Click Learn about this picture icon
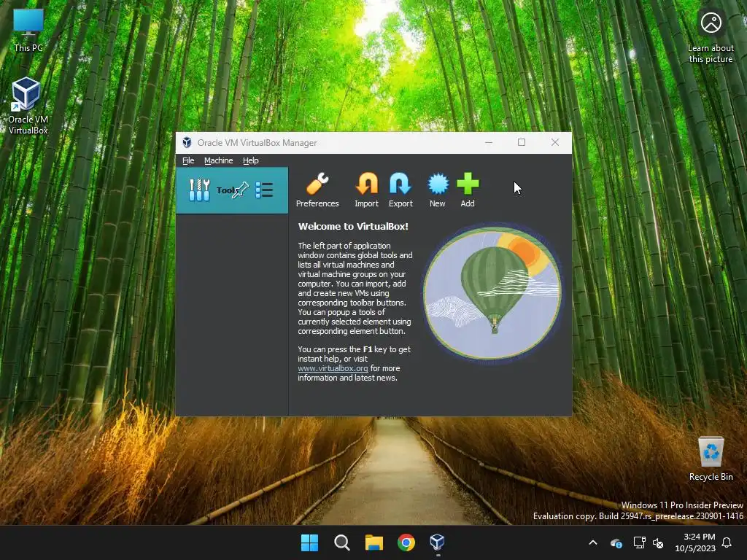The height and width of the screenshot is (560, 747). [x=711, y=37]
